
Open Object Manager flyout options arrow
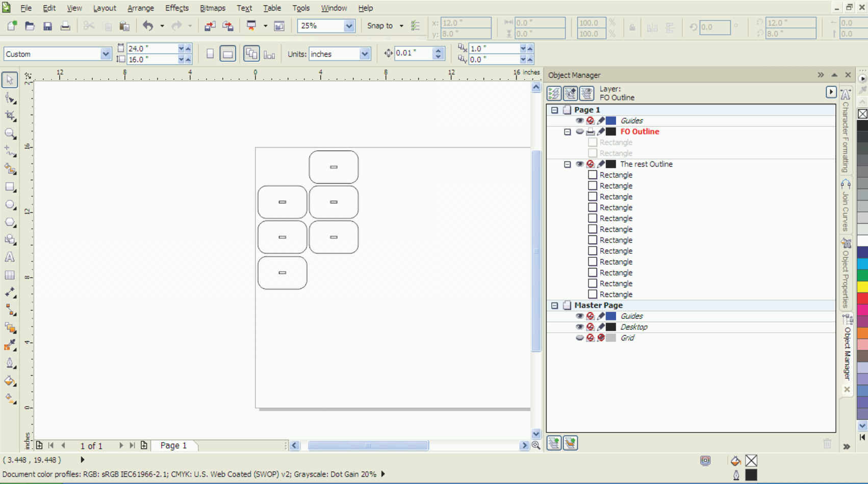pos(831,92)
